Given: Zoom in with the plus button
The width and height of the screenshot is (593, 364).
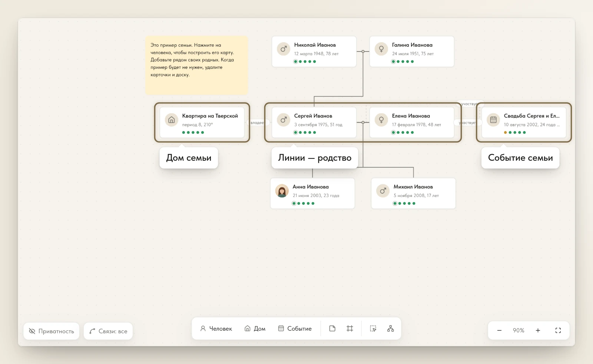Looking at the screenshot, I should coord(538,330).
